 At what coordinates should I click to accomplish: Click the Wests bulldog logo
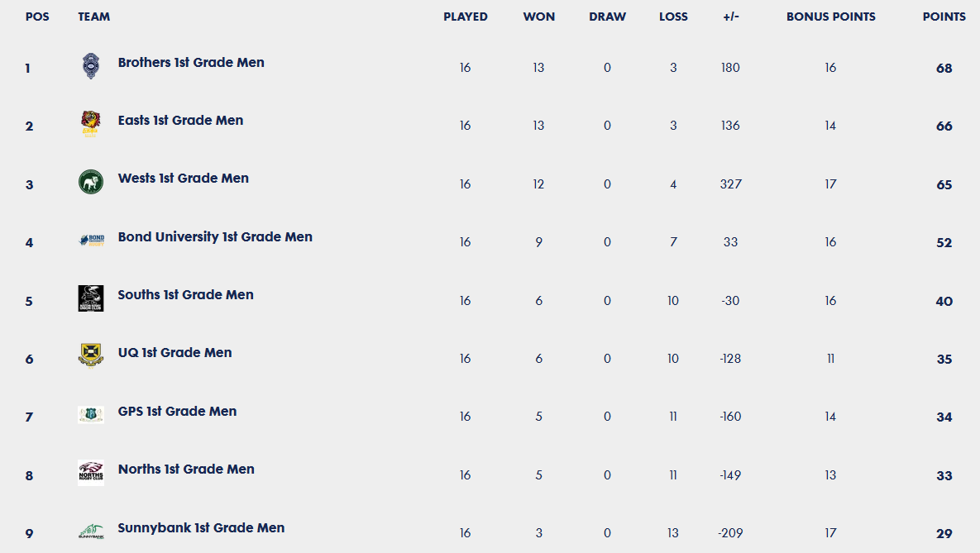[91, 182]
